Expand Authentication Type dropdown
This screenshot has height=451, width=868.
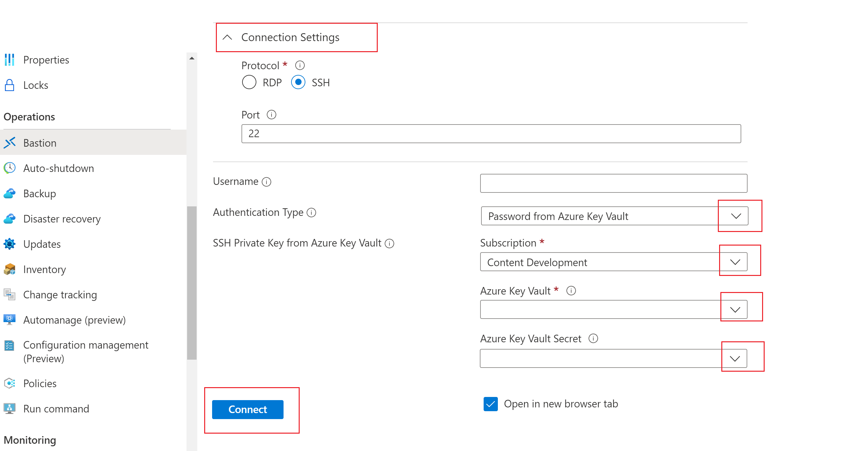coord(735,216)
